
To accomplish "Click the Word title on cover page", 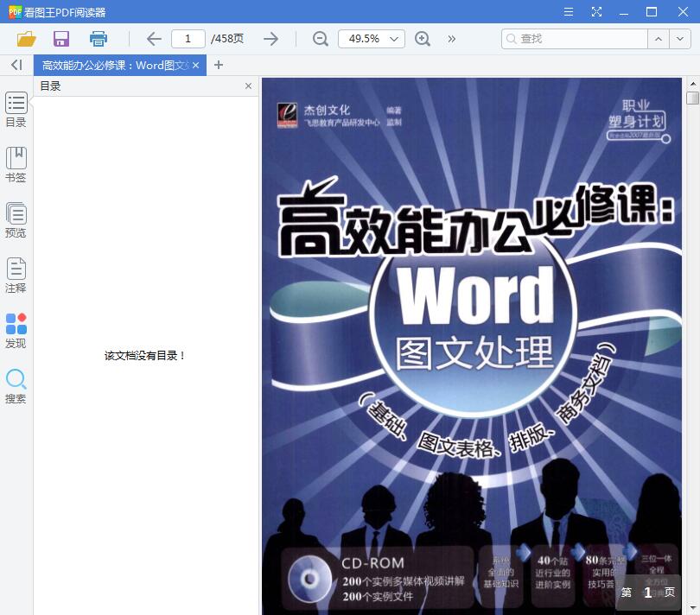I will pos(475,295).
